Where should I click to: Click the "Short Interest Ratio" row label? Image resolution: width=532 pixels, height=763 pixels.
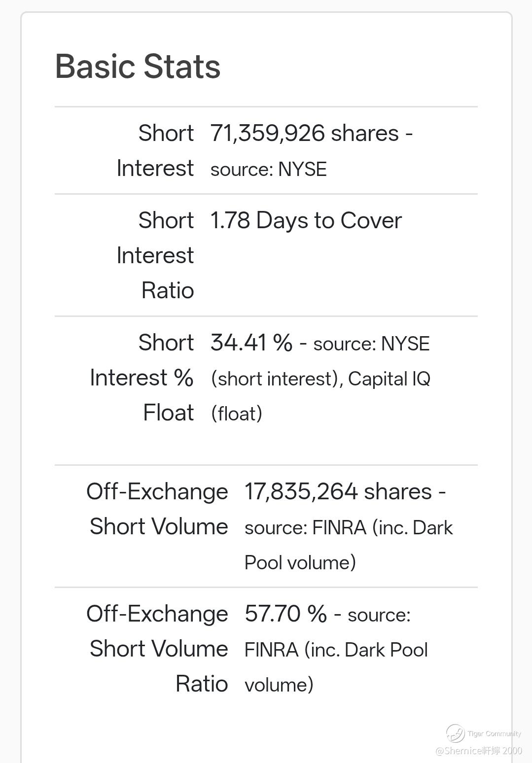coord(155,255)
